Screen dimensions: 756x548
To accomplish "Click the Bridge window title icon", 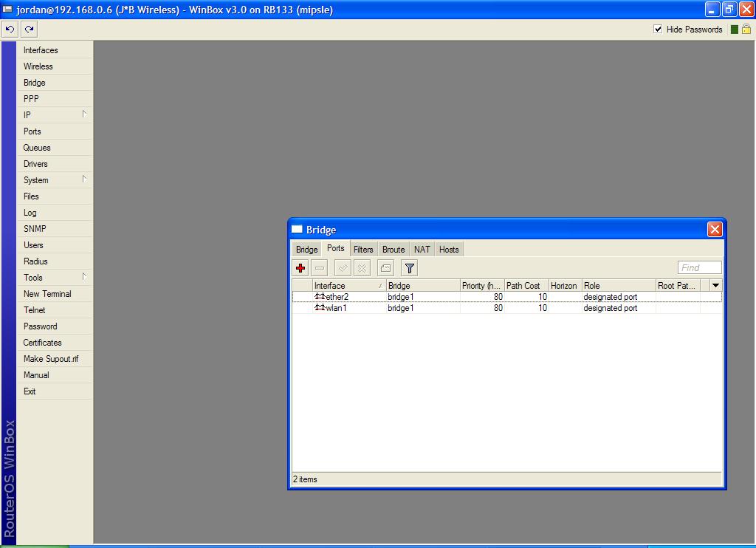I will click(297, 229).
